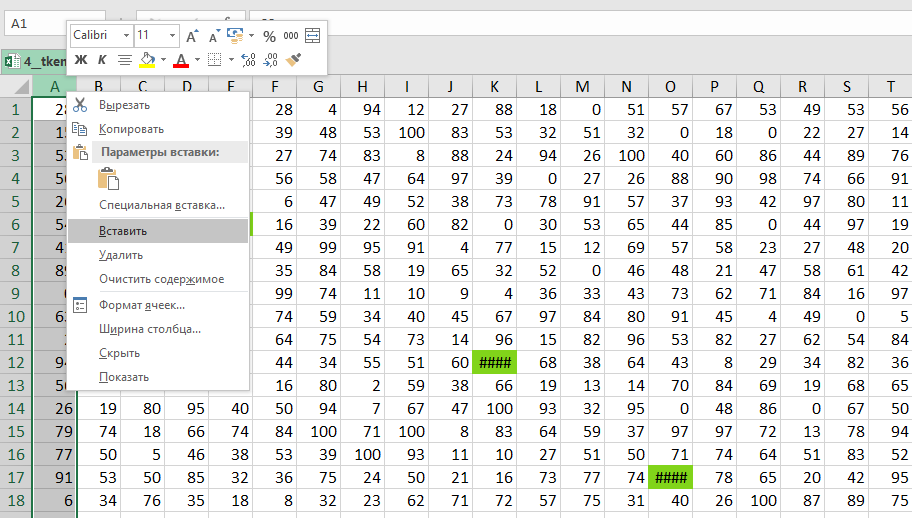Apply the red font color swatch
The image size is (912, 518).
coord(181,60)
